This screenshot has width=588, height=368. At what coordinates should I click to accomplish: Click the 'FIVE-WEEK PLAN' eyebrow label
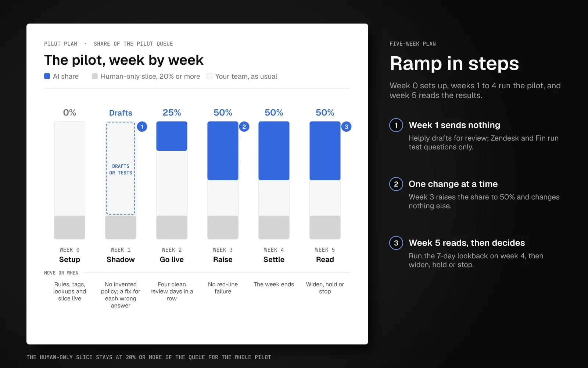[x=413, y=44]
